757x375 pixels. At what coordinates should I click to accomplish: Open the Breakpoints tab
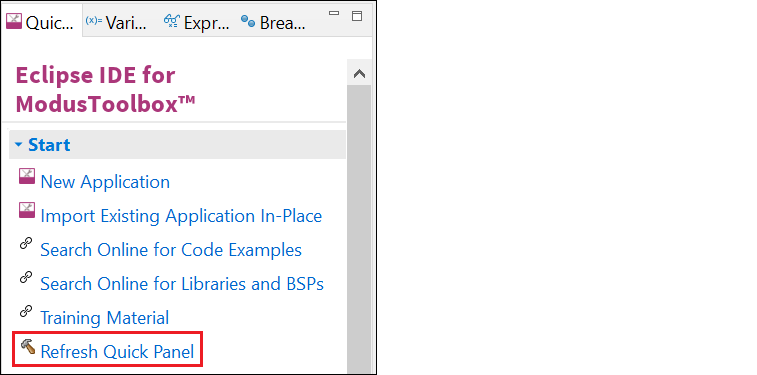click(x=273, y=22)
